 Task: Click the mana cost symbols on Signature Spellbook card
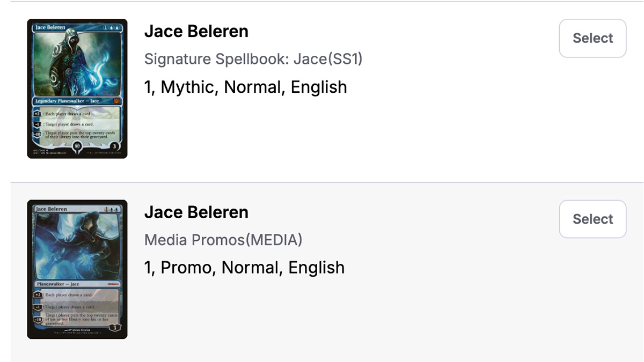(x=112, y=27)
